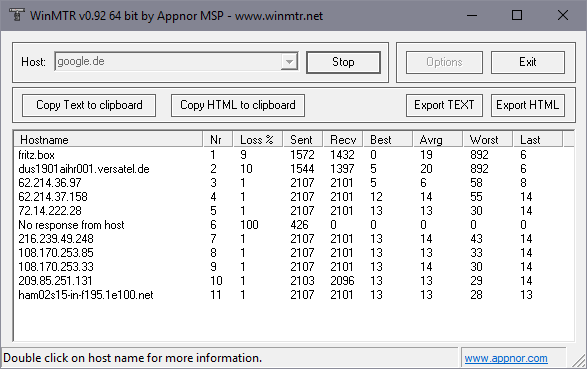Copy HTML to clipboard
This screenshot has width=587, height=369.
point(238,105)
